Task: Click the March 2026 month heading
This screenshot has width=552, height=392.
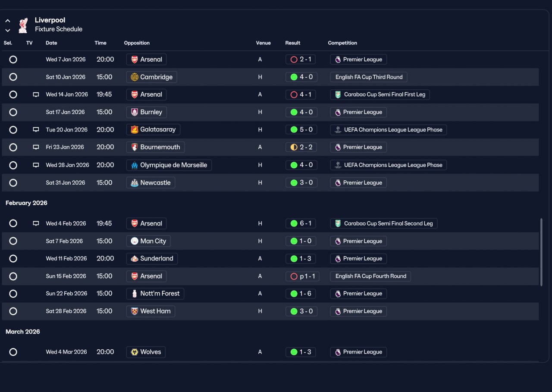Action: tap(23, 332)
